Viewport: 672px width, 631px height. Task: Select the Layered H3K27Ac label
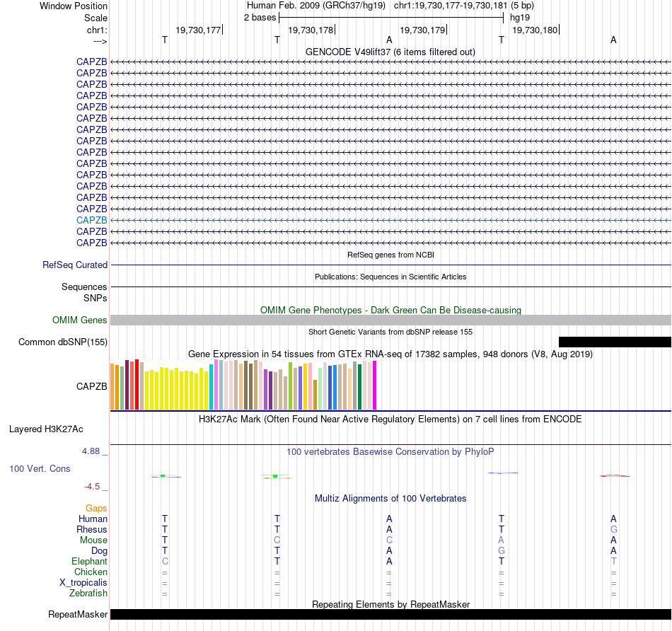(x=46, y=429)
